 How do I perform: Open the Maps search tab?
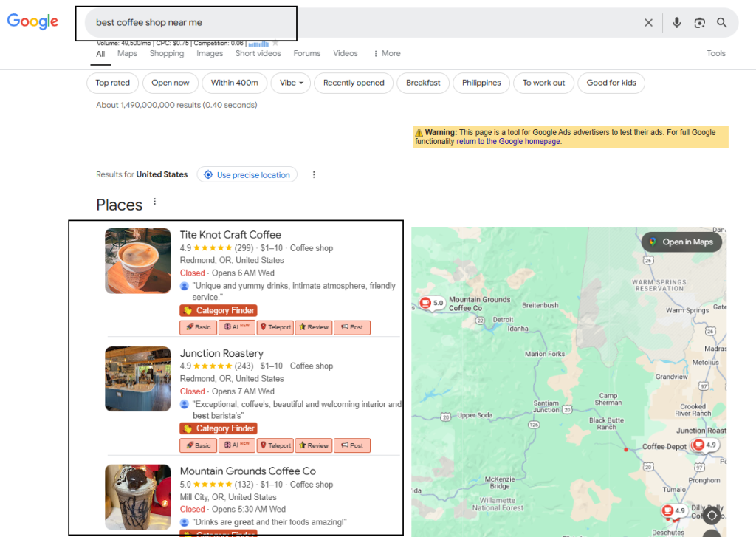tap(127, 54)
